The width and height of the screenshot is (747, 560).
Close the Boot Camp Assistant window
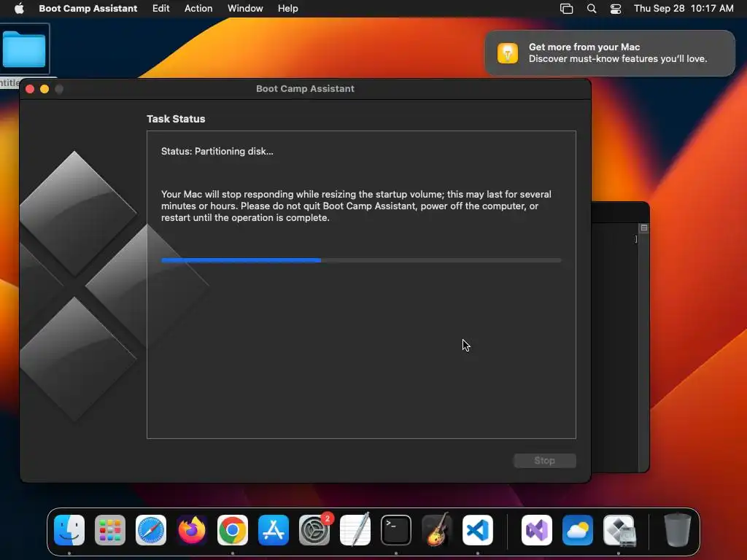pyautogui.click(x=29, y=89)
